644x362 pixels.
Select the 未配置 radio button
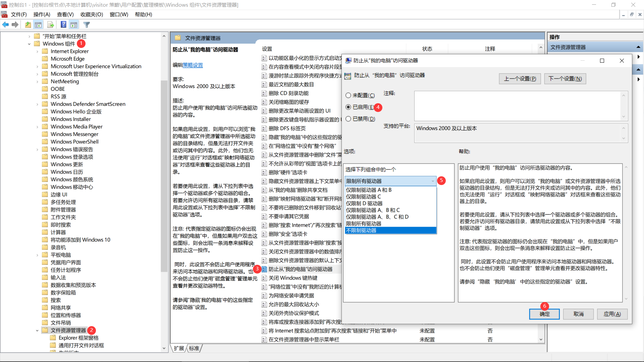tap(348, 96)
